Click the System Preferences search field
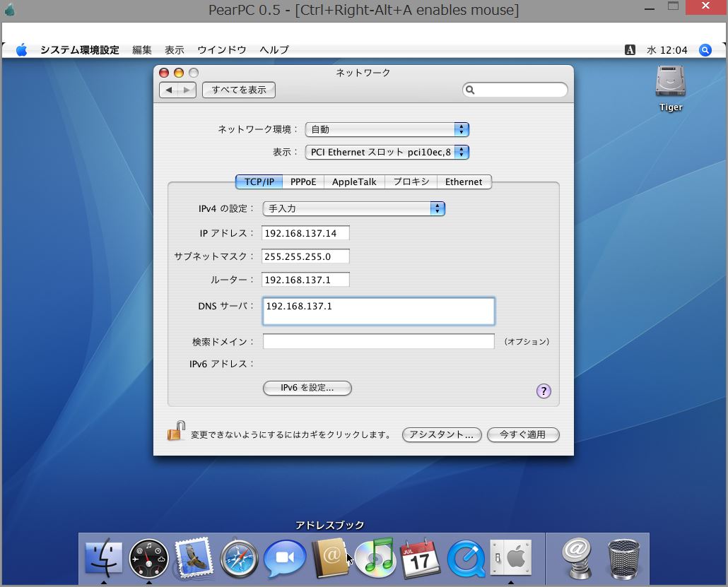Screen dimensions: 728x587 coord(515,90)
